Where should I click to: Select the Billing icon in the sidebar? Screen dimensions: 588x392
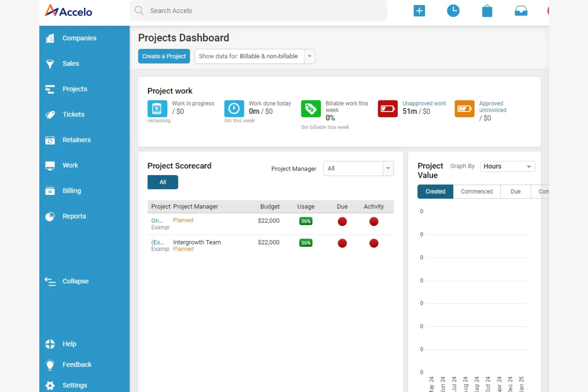coord(50,191)
